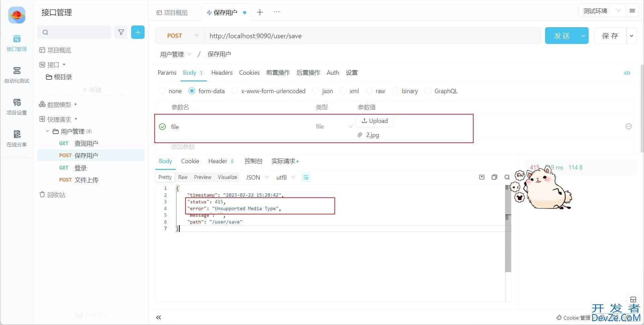Click the blue plus add button
Viewport: 644px width, 325px height.
[138, 32]
